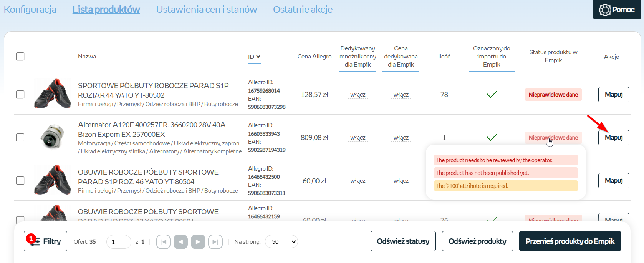Go to previous page arrow
Image resolution: width=644 pixels, height=263 pixels.
[x=180, y=242]
